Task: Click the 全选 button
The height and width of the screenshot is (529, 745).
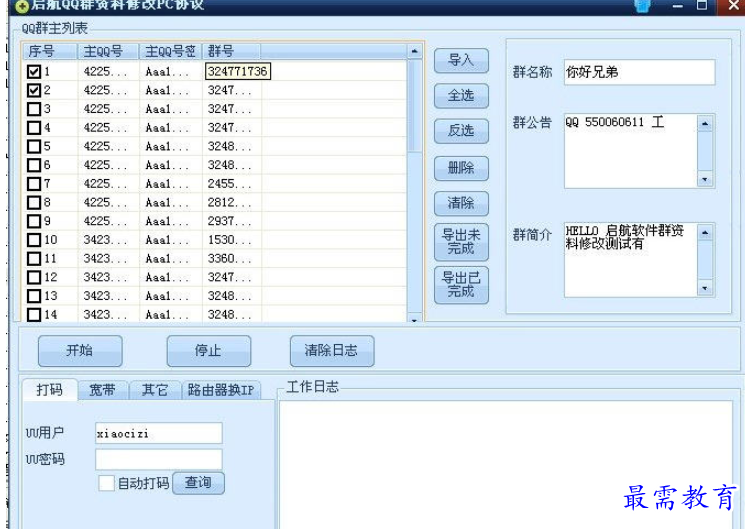Action: pyautogui.click(x=461, y=96)
